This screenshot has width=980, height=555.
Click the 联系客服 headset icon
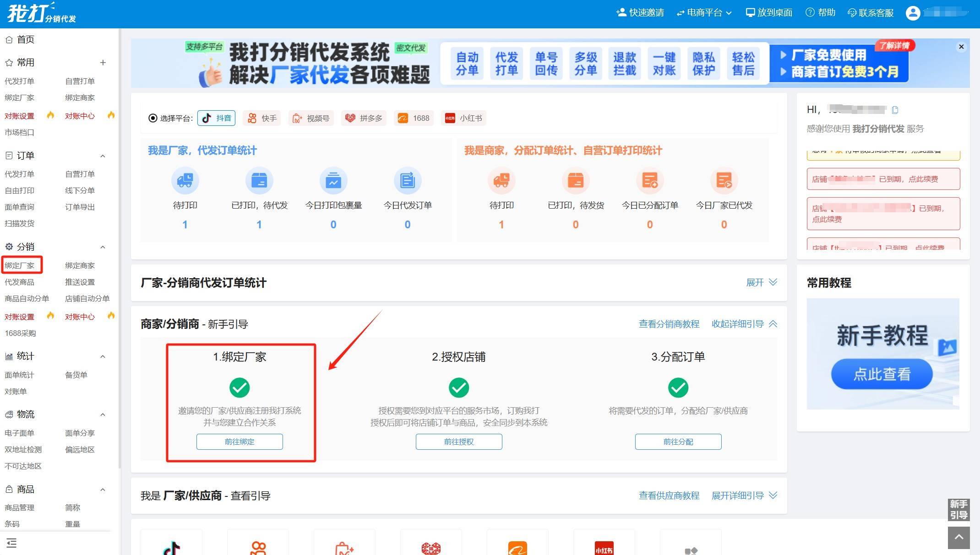pyautogui.click(x=852, y=13)
